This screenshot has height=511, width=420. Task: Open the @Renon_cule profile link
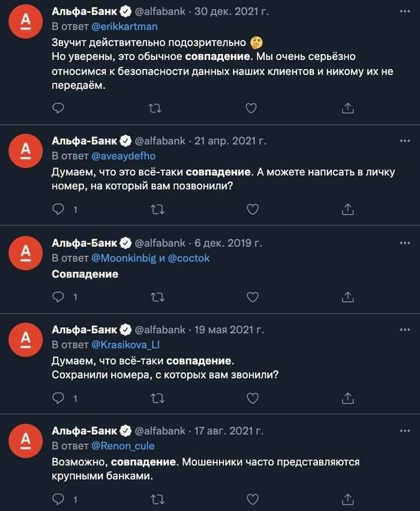pyautogui.click(x=123, y=446)
